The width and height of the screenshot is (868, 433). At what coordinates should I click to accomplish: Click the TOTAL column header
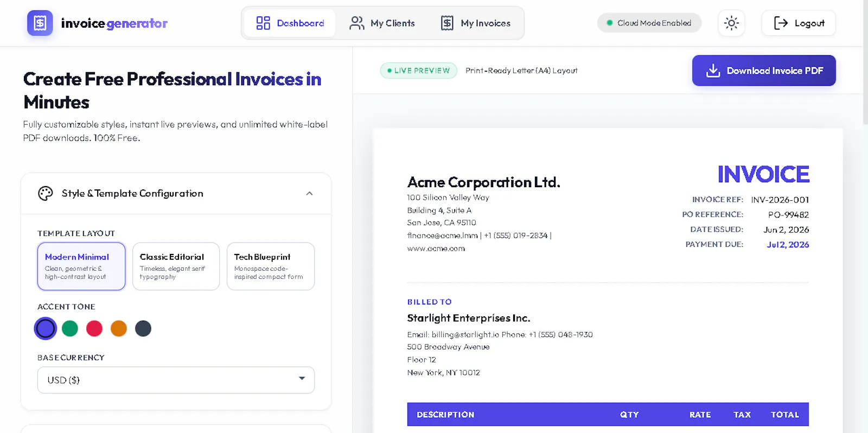785,415
